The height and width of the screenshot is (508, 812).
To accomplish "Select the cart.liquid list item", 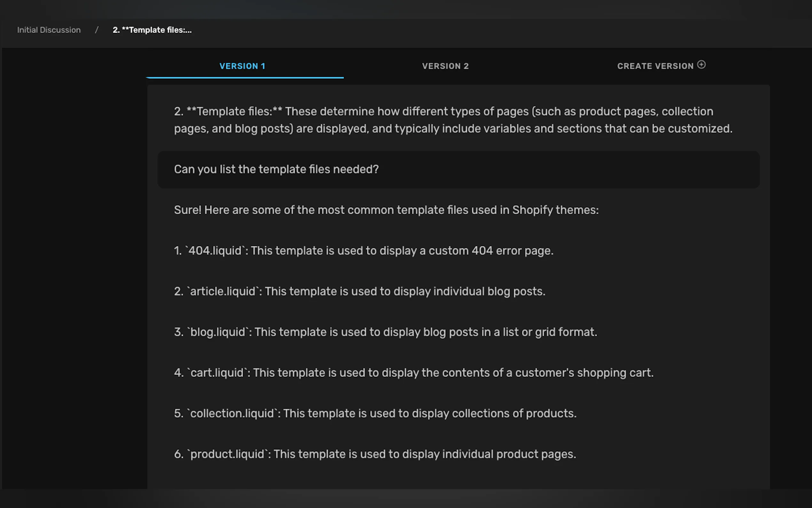I will coord(414,373).
